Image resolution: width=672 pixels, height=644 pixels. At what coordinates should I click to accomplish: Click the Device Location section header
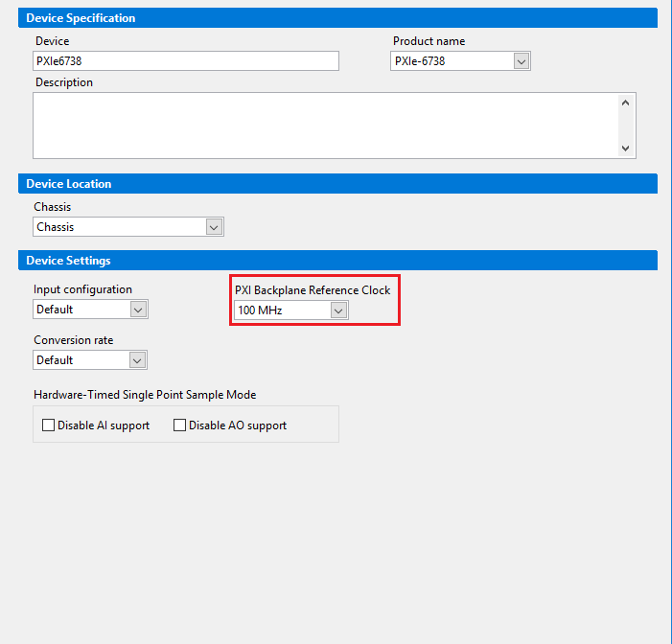click(337, 183)
